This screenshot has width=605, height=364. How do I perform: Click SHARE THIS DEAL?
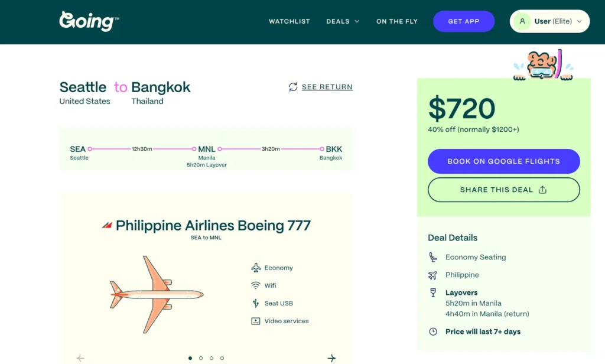pos(503,190)
